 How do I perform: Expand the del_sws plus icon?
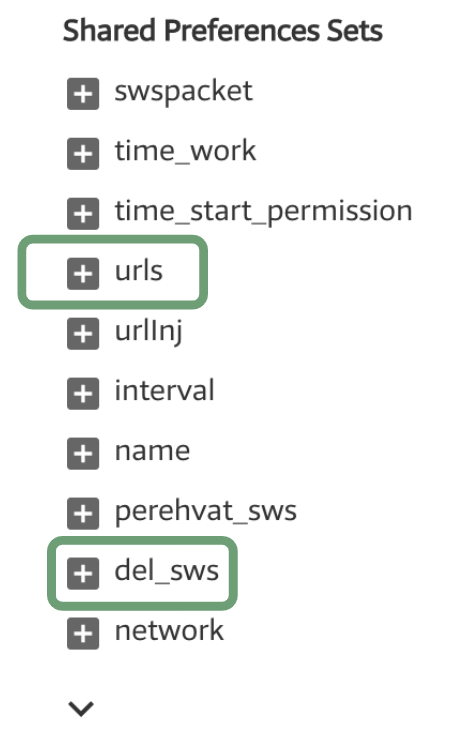coord(83,574)
